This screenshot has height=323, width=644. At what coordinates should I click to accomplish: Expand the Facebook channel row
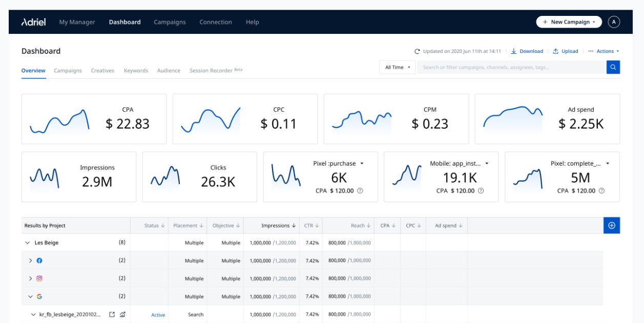pyautogui.click(x=30, y=260)
